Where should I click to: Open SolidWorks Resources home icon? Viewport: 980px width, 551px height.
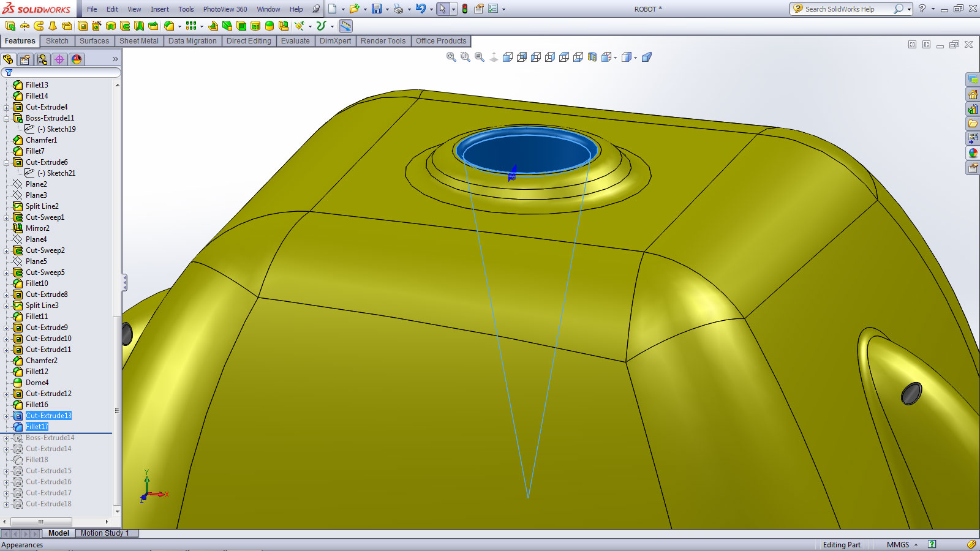973,94
